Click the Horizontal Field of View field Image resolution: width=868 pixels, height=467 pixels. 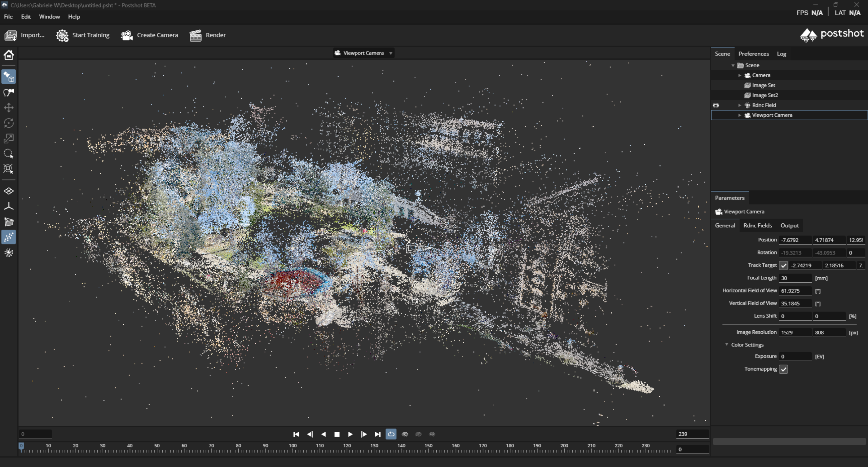795,290
